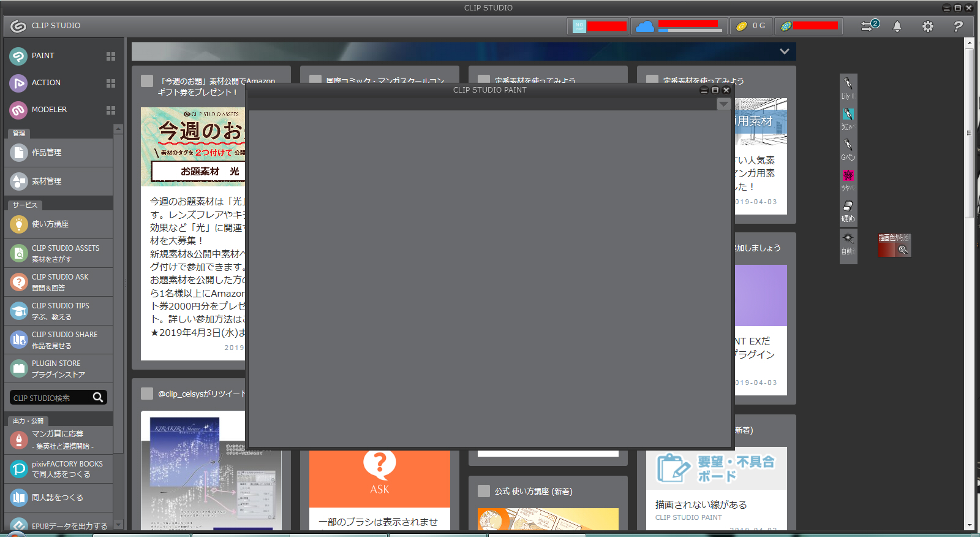Screen dimensions: 980x537
Task: Open 一部のブラシは表示されませ question link
Action: pyautogui.click(x=378, y=522)
